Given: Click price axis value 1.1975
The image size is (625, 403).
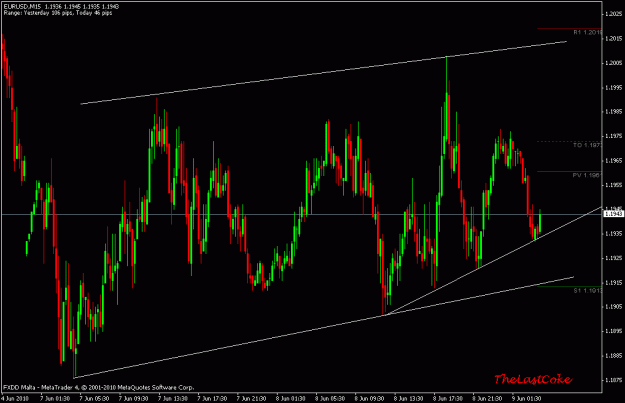Looking at the screenshot, I should tap(613, 136).
